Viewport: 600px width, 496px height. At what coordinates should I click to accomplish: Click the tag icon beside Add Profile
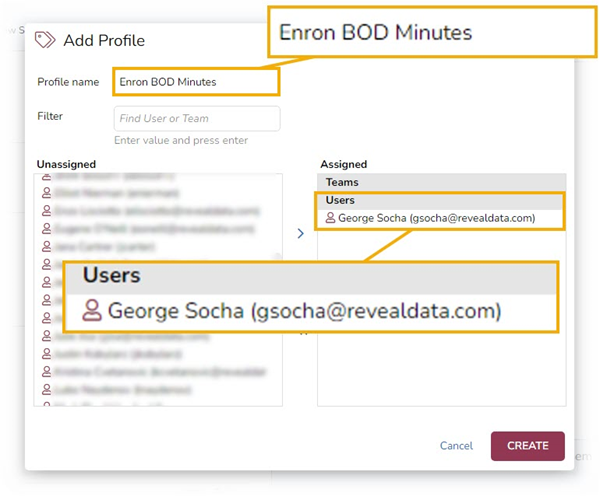pos(45,40)
